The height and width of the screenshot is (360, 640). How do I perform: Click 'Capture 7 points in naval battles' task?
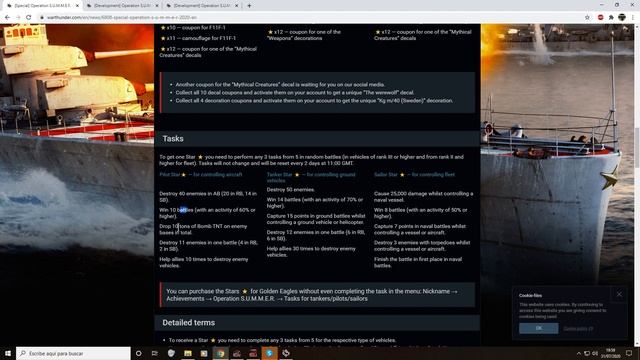pos(420,229)
